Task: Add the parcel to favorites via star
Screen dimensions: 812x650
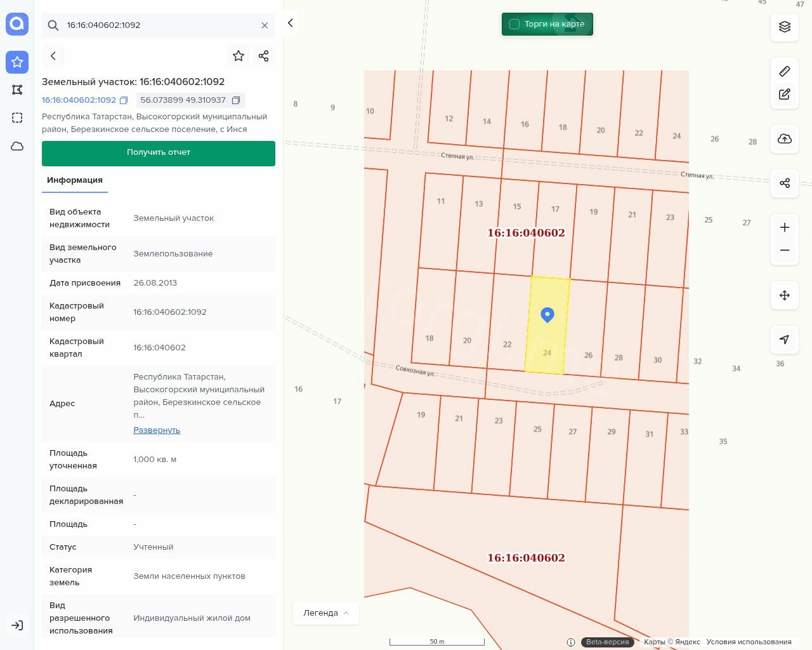Action: tap(239, 56)
